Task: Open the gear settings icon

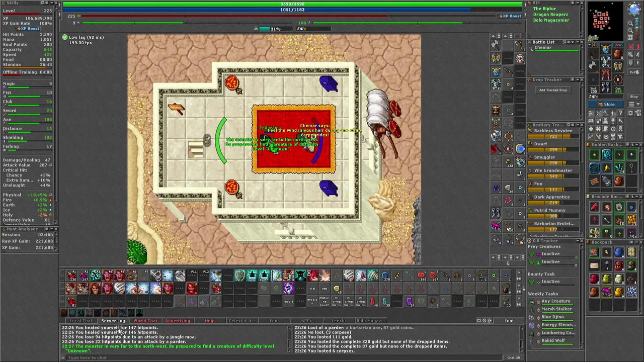Action: pyautogui.click(x=630, y=113)
